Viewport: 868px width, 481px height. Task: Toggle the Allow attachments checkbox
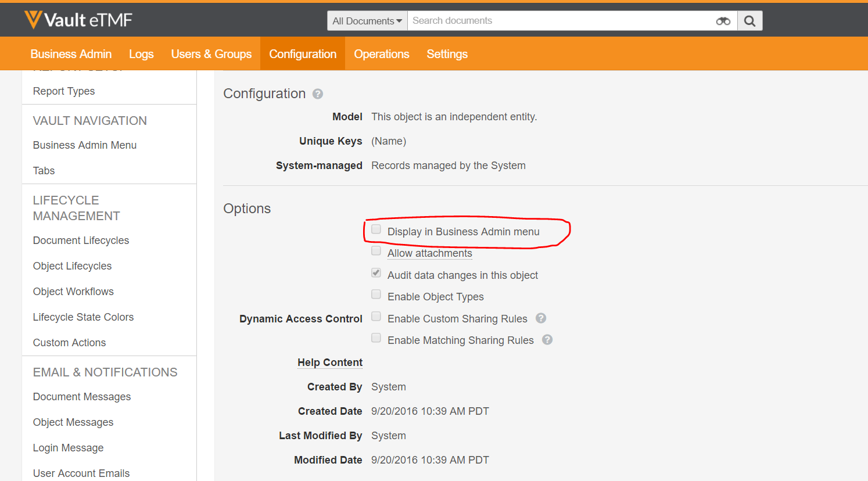tap(376, 251)
